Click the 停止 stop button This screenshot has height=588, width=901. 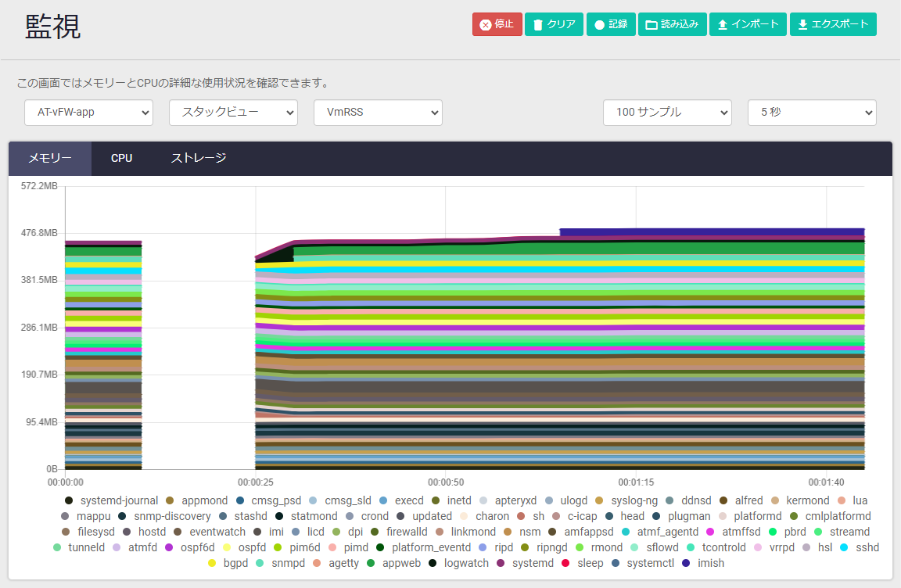[497, 24]
